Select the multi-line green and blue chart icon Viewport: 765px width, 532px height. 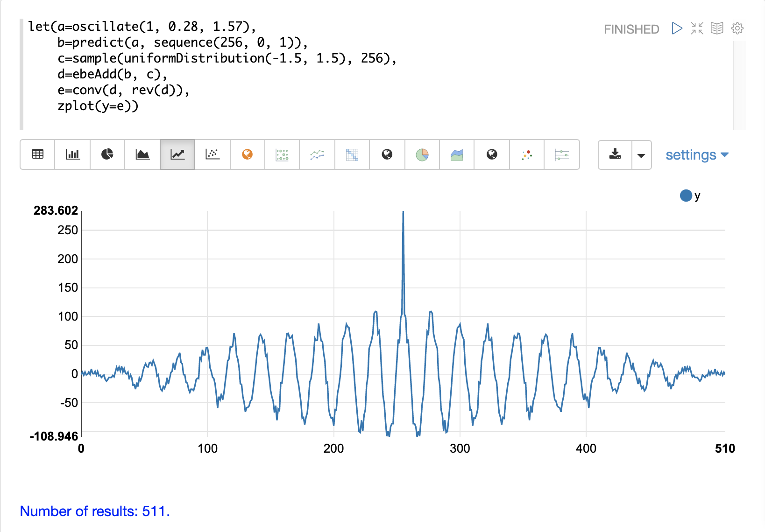click(317, 154)
